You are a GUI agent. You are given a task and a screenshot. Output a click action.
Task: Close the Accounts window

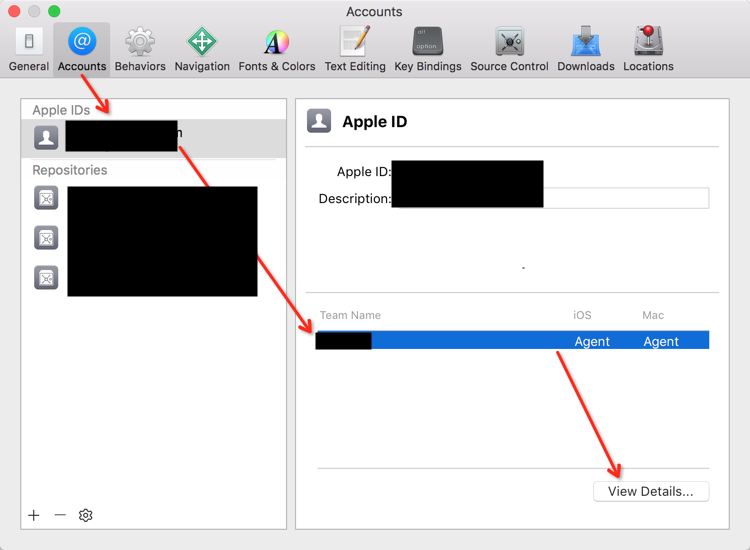point(14,11)
